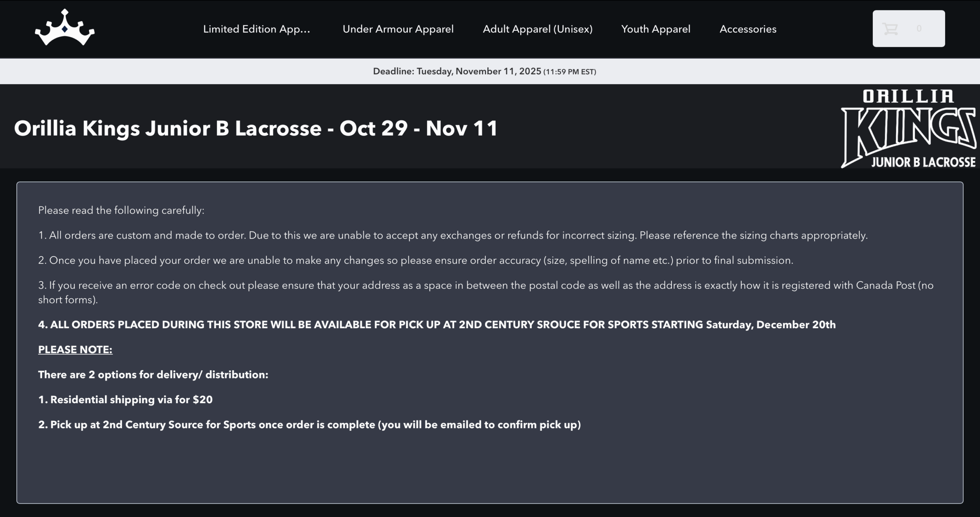
Task: Click the '2 options for delivery' line
Action: pyautogui.click(x=153, y=375)
